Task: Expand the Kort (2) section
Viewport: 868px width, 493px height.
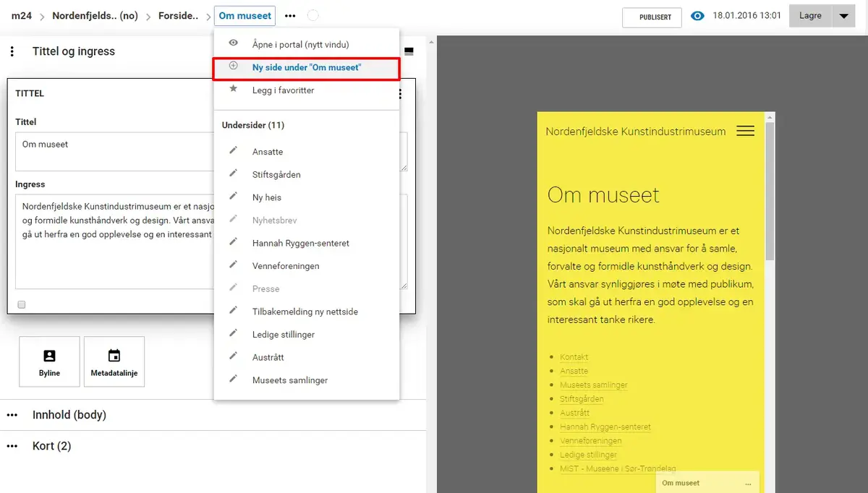Action: point(52,446)
